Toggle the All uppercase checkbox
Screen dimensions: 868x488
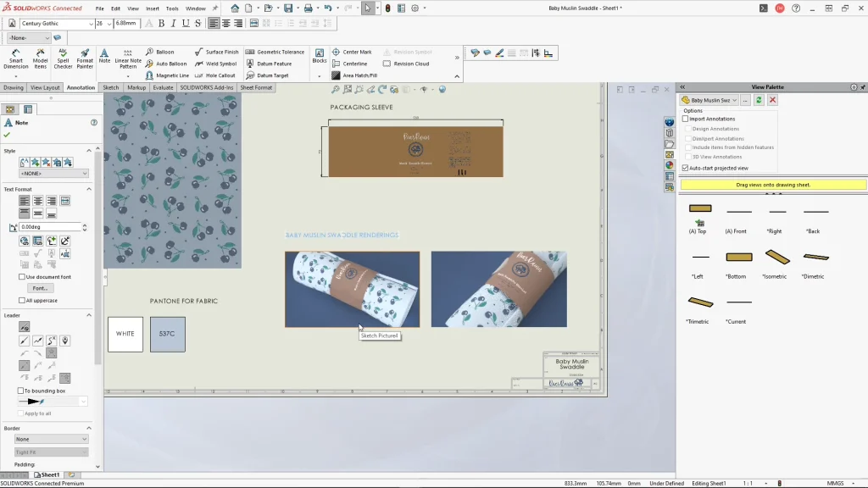[x=22, y=300]
